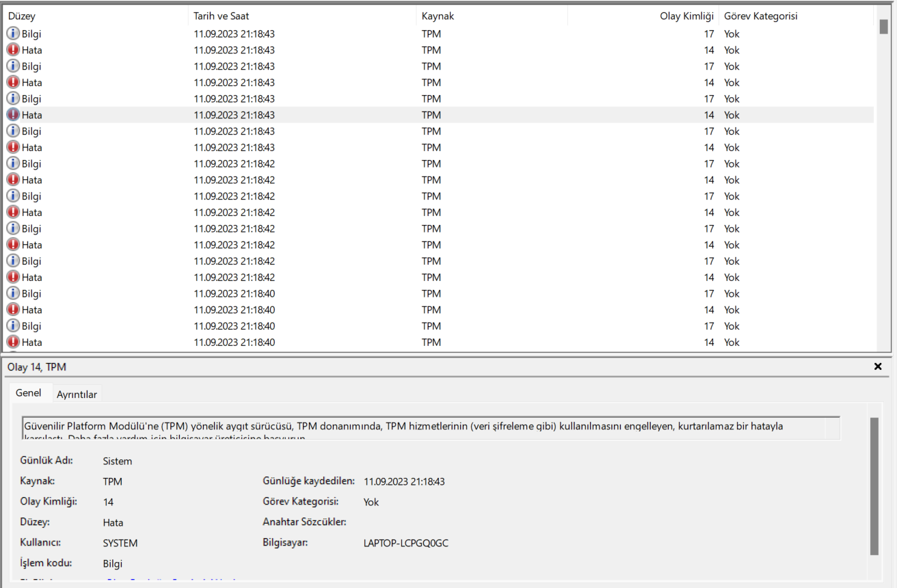Select the Günlüğe kaydedilen timestamp value
The height and width of the screenshot is (588, 897).
point(405,482)
